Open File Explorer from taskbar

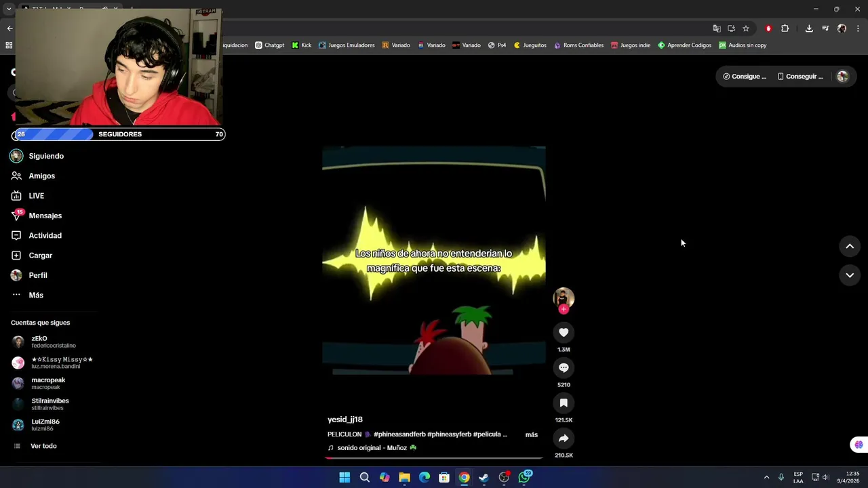point(404,477)
